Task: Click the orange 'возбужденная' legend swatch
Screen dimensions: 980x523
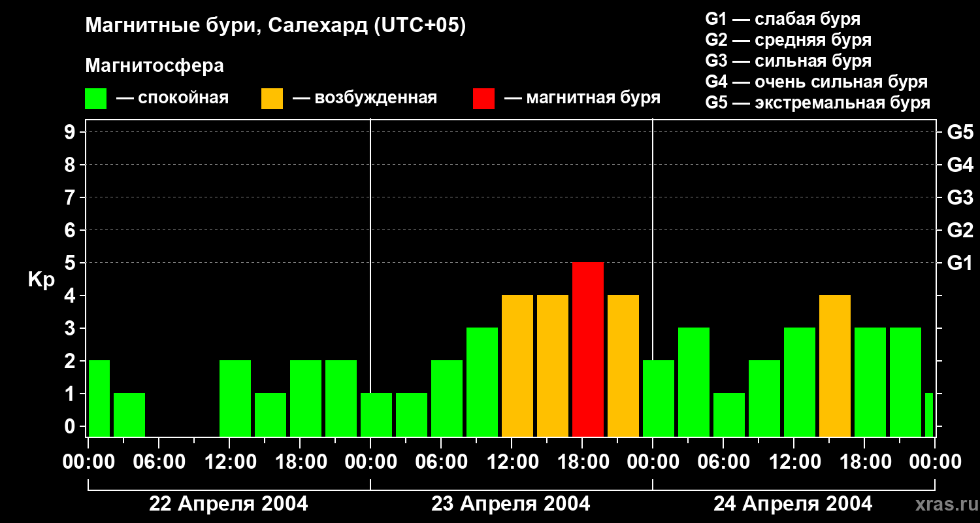Action: [272, 99]
